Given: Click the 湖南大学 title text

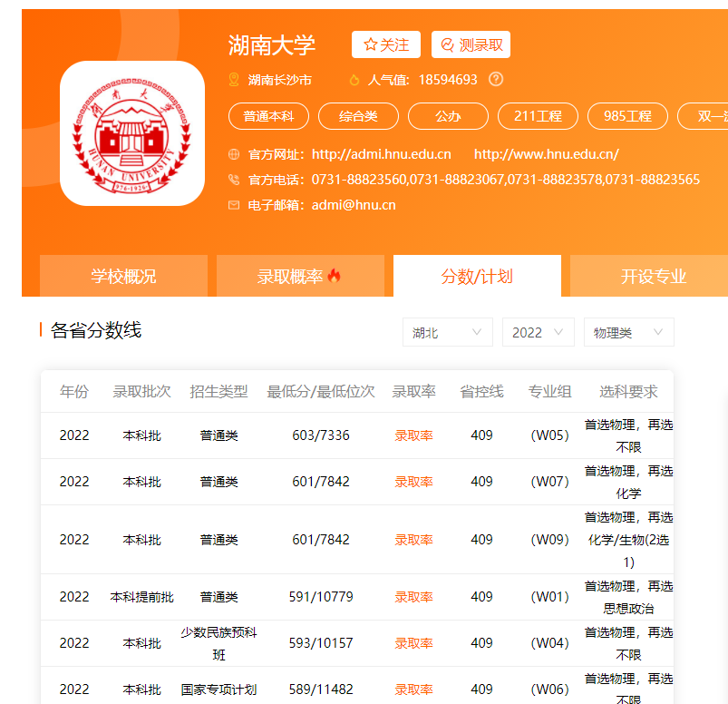Looking at the screenshot, I should [272, 45].
